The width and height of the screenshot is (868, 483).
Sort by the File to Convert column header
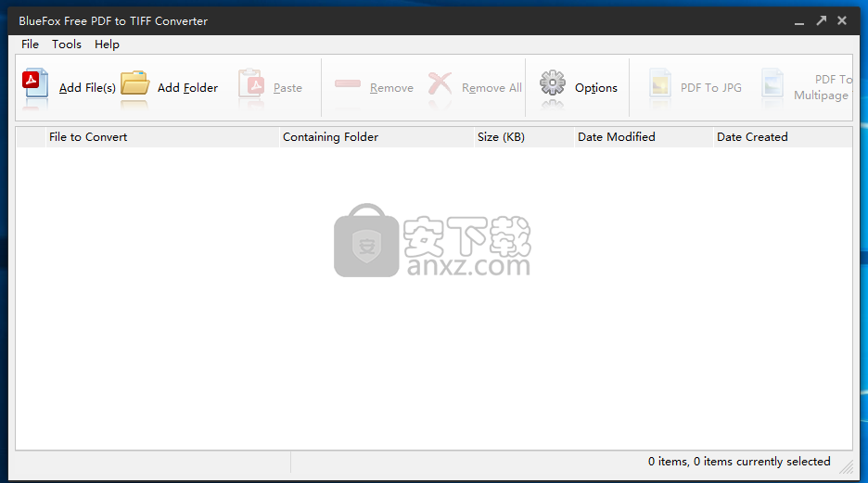(162, 136)
